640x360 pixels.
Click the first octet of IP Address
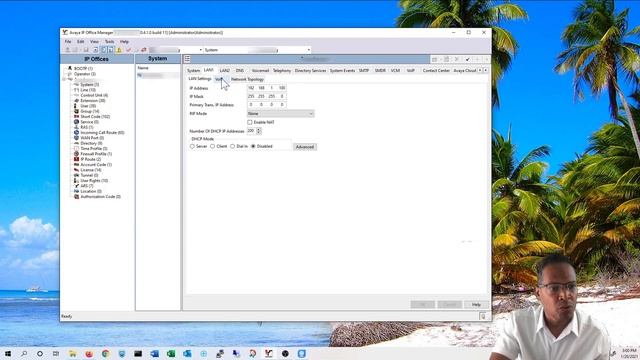(x=251, y=88)
